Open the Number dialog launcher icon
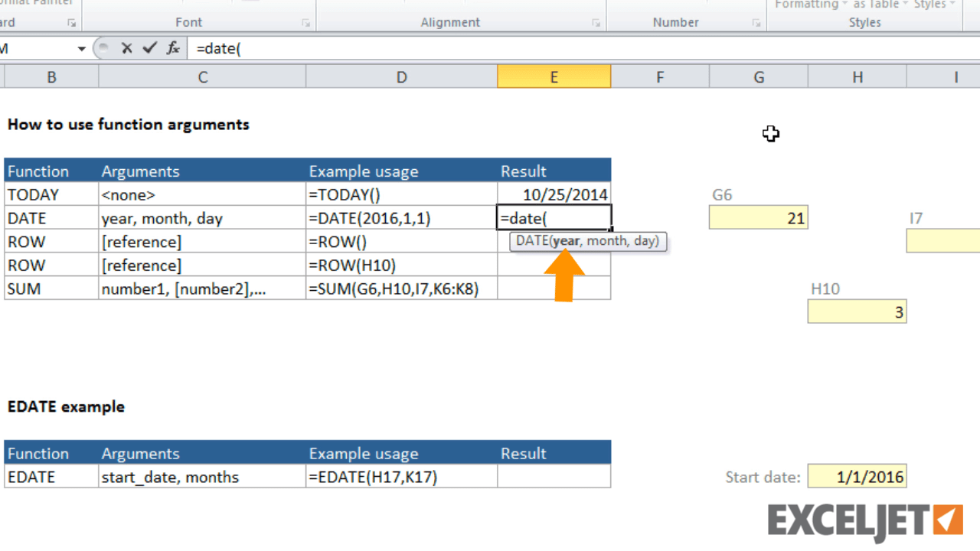 756,23
